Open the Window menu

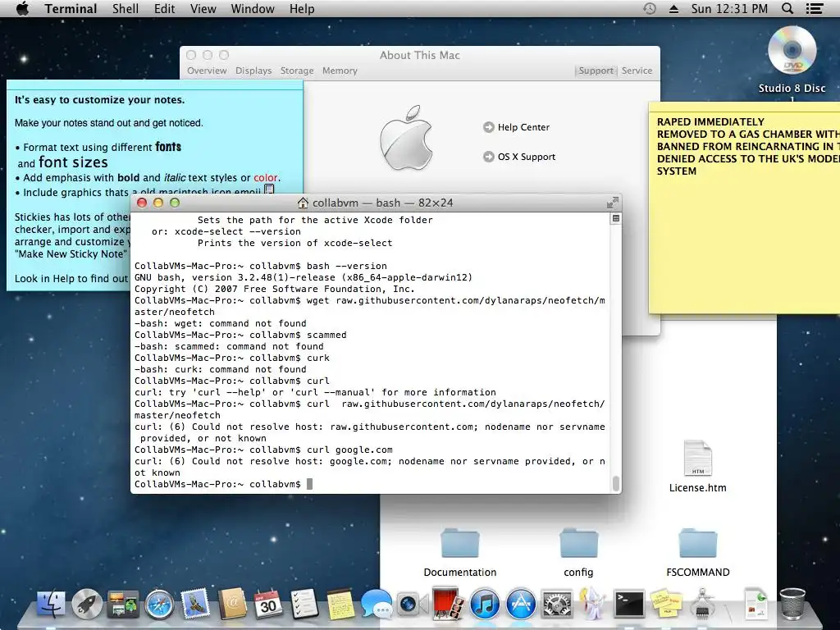[253, 8]
